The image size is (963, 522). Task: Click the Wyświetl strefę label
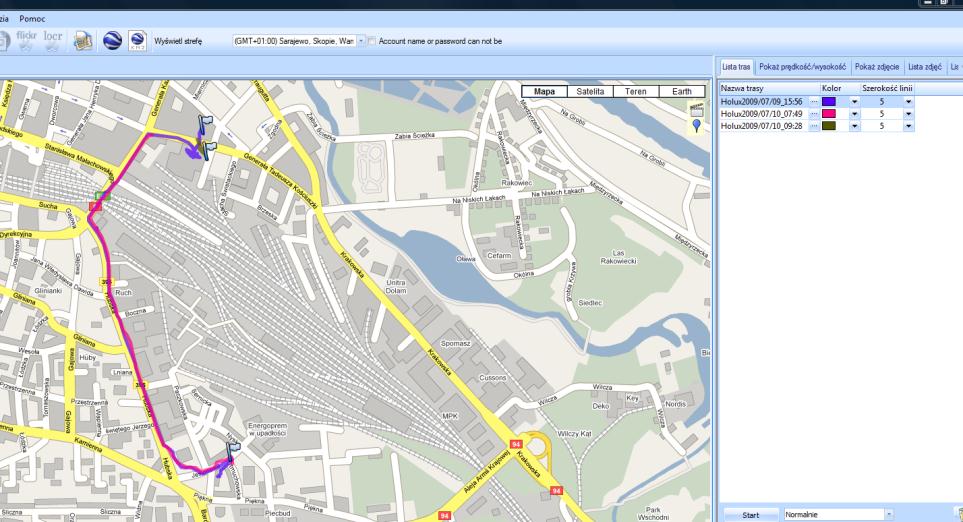click(x=178, y=41)
